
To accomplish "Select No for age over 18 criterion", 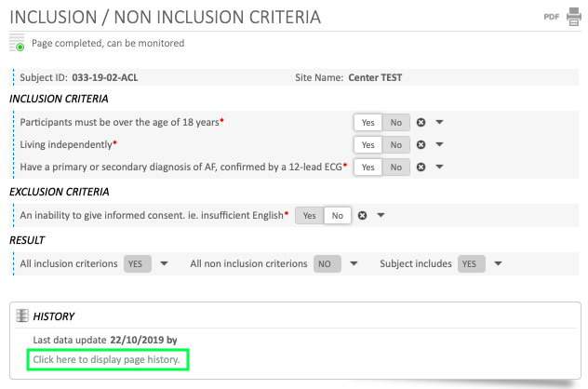I will coord(395,122).
